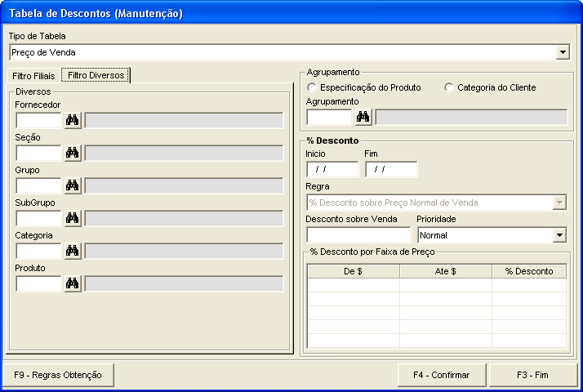
Task: Select the Filtro Diversos tab
Action: pos(96,74)
